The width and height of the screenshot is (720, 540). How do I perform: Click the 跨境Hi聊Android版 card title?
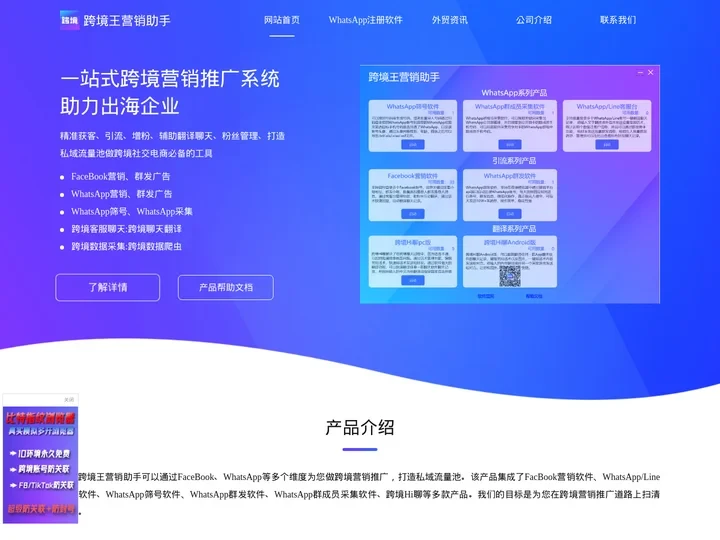(x=510, y=242)
